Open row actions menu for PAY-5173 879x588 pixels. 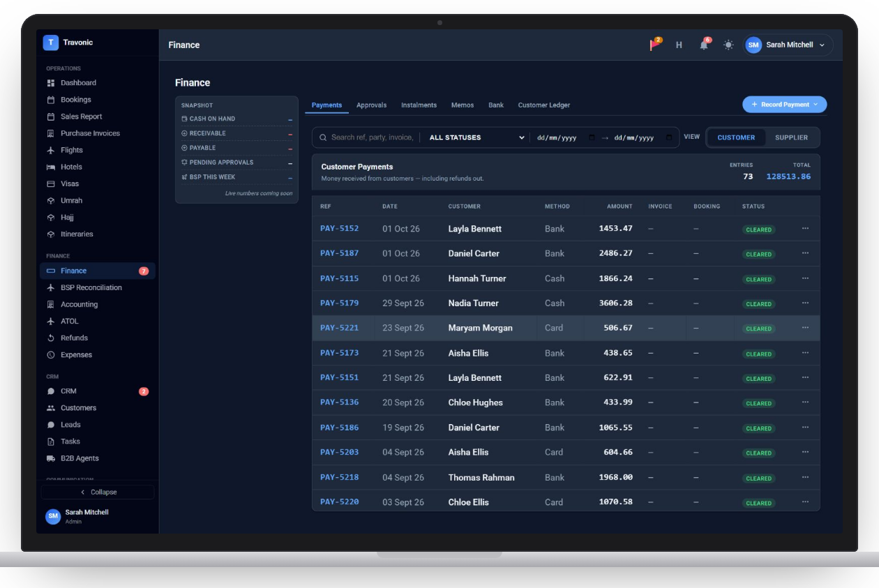805,353
